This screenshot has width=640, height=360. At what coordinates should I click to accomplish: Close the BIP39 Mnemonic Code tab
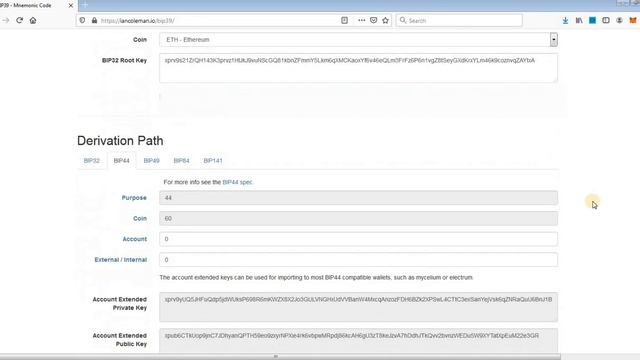[71, 6]
